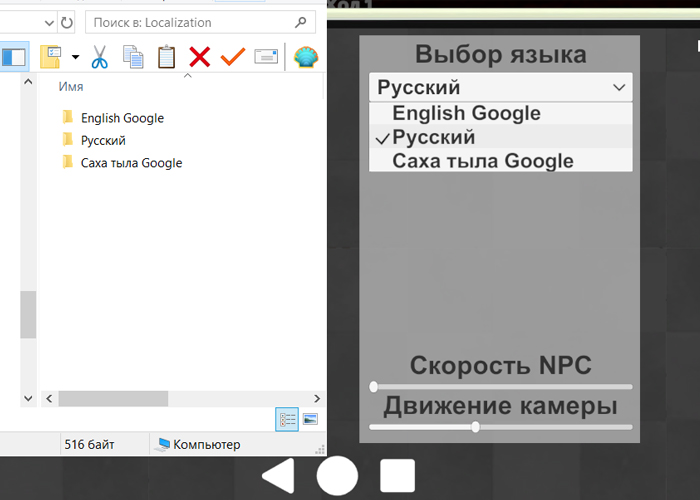Open the folder options dropdown arrow
700x500 pixels.
75,57
